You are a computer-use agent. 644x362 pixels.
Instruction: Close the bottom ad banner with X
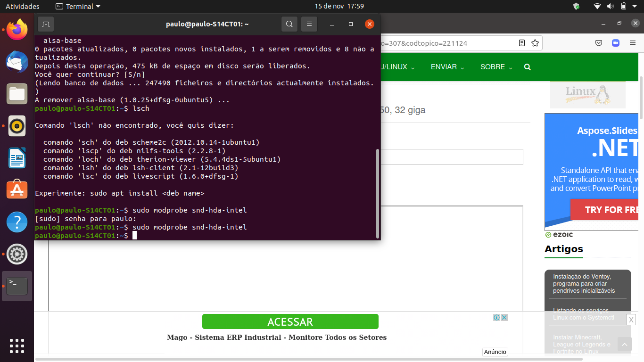click(x=631, y=320)
